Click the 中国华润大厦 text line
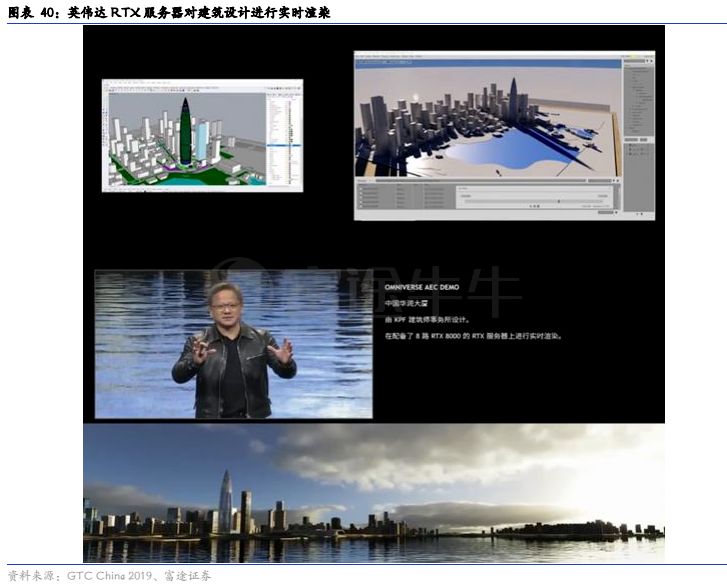The width and height of the screenshot is (727, 585). 406,304
